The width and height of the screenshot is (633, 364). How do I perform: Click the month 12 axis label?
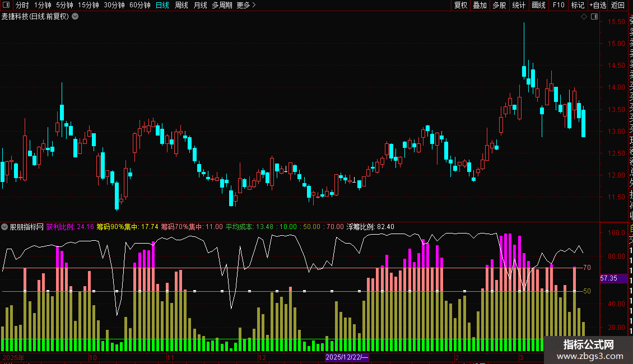pyautogui.click(x=262, y=357)
